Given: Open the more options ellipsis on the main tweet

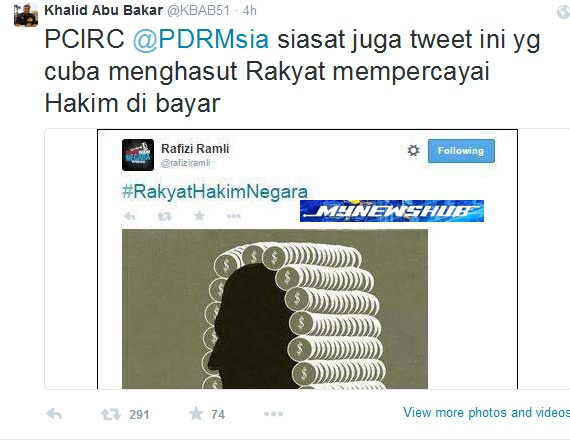Looking at the screenshot, I should (273, 414).
